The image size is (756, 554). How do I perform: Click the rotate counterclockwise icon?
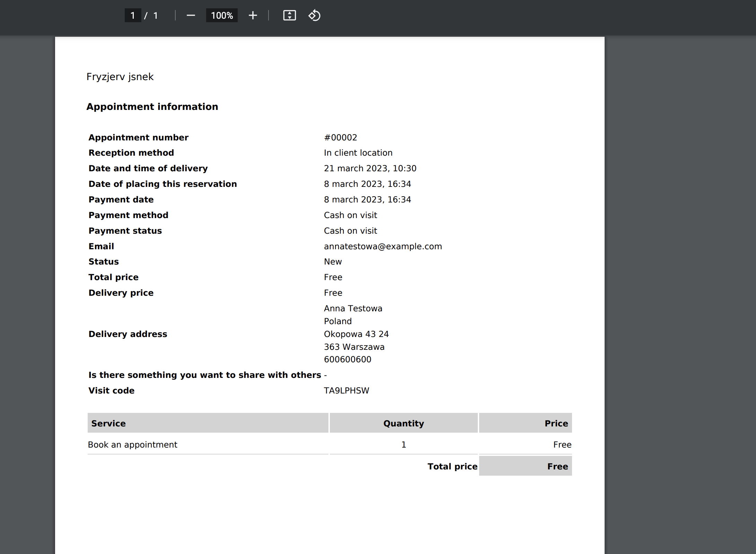(x=314, y=16)
